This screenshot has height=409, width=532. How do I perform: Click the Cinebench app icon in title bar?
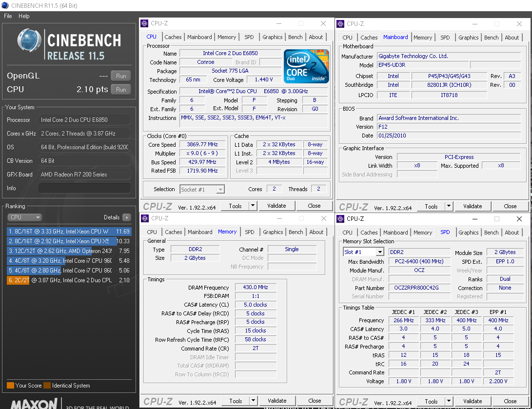click(5, 5)
